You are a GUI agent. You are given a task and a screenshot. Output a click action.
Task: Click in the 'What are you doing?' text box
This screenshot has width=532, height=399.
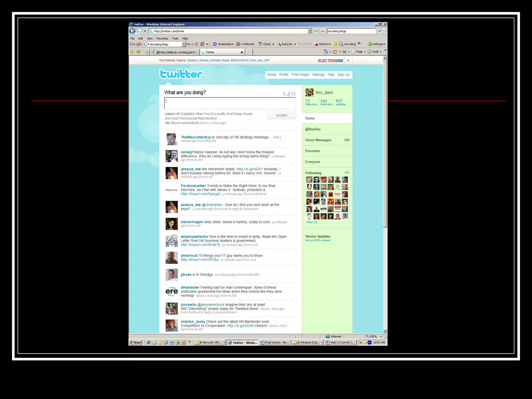pos(230,103)
